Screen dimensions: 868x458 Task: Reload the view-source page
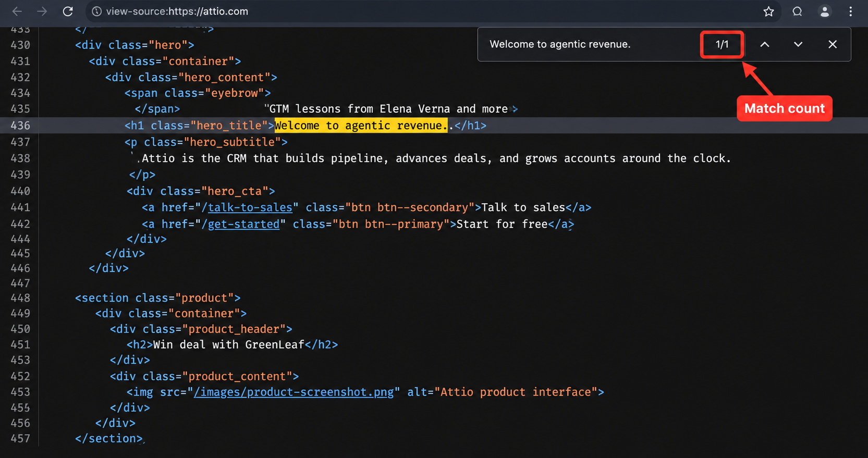(x=68, y=11)
